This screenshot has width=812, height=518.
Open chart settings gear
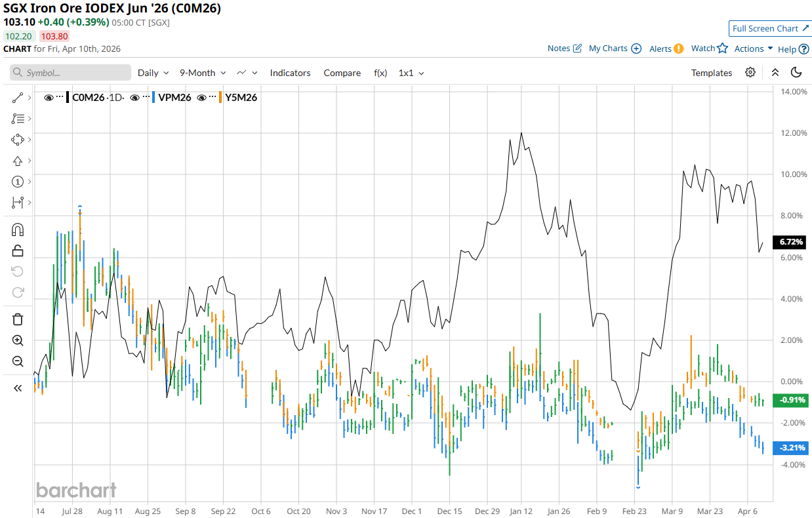[x=750, y=73]
